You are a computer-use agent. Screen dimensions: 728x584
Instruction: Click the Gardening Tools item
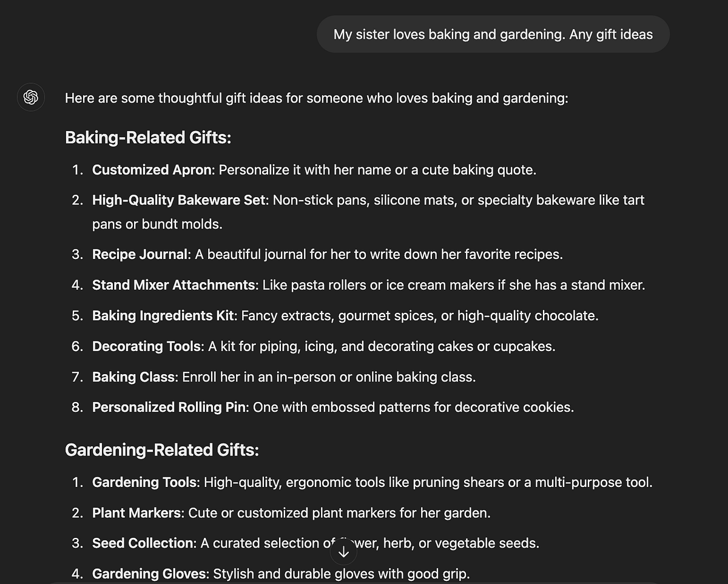pos(372,483)
